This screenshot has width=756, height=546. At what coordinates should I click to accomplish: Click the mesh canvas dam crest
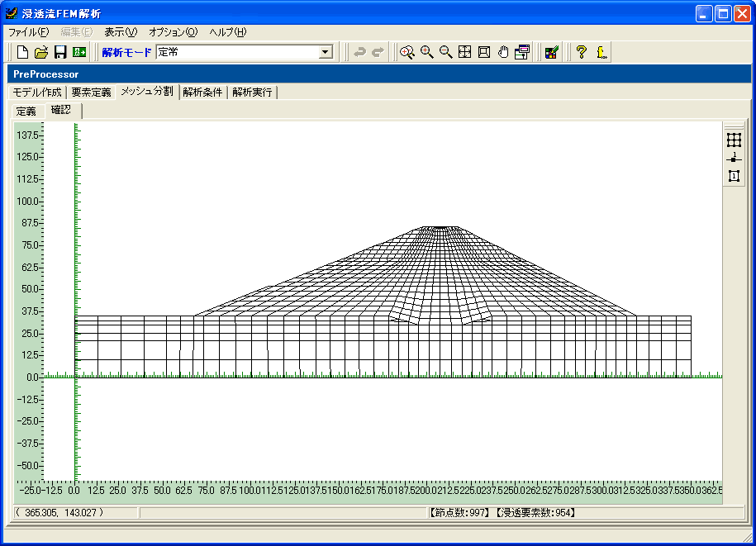pos(442,227)
